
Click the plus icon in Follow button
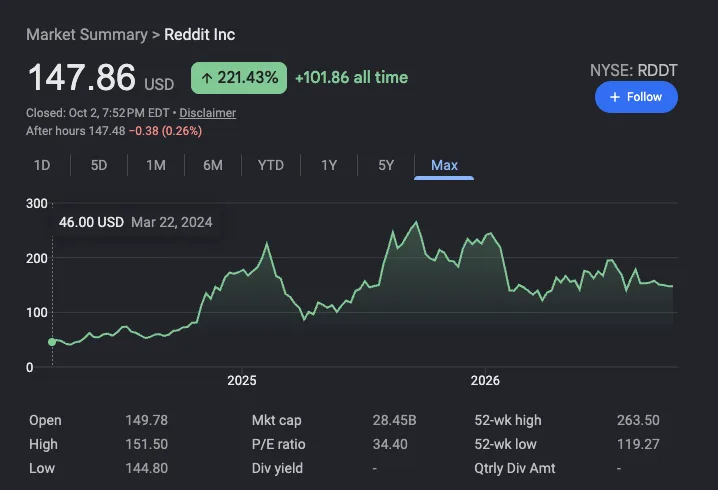tap(615, 97)
